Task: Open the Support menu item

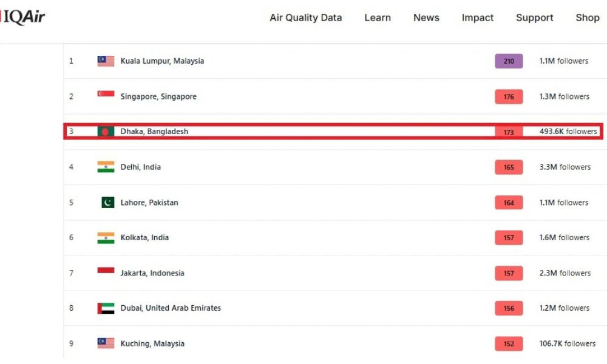Action: [535, 18]
